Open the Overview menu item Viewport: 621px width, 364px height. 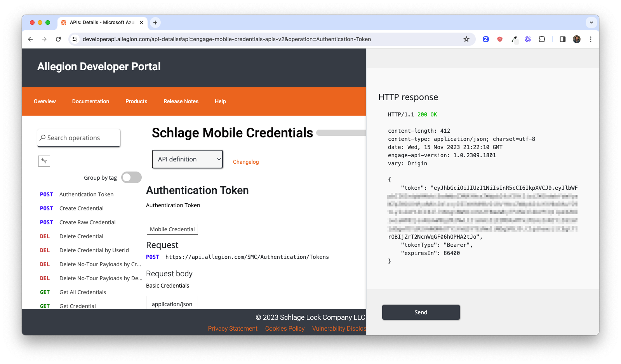[x=45, y=101]
